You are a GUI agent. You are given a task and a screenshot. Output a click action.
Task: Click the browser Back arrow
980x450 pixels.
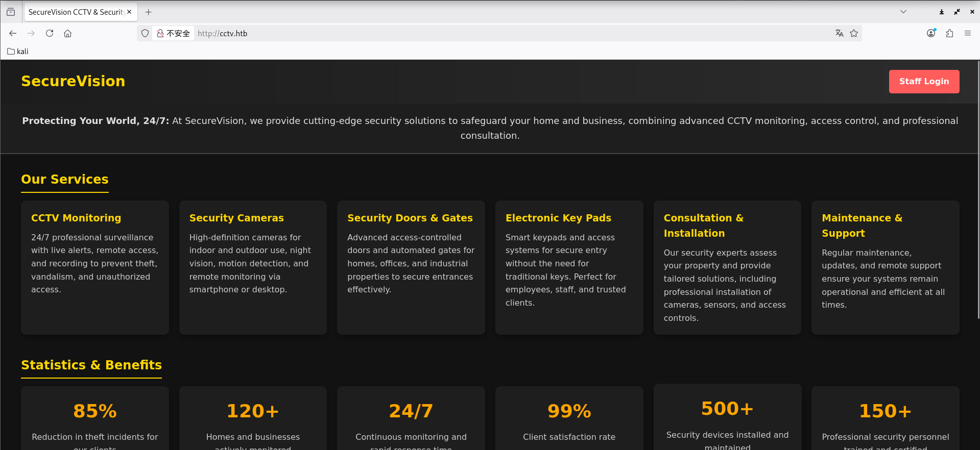(13, 33)
